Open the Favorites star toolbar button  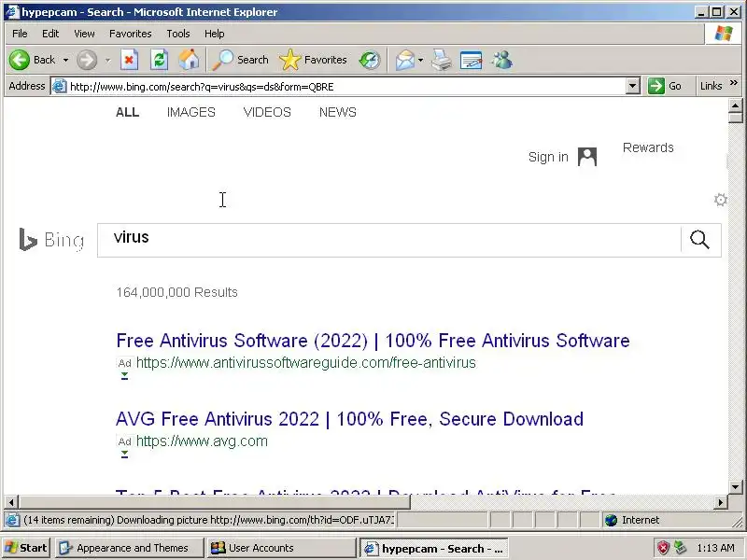(x=289, y=60)
